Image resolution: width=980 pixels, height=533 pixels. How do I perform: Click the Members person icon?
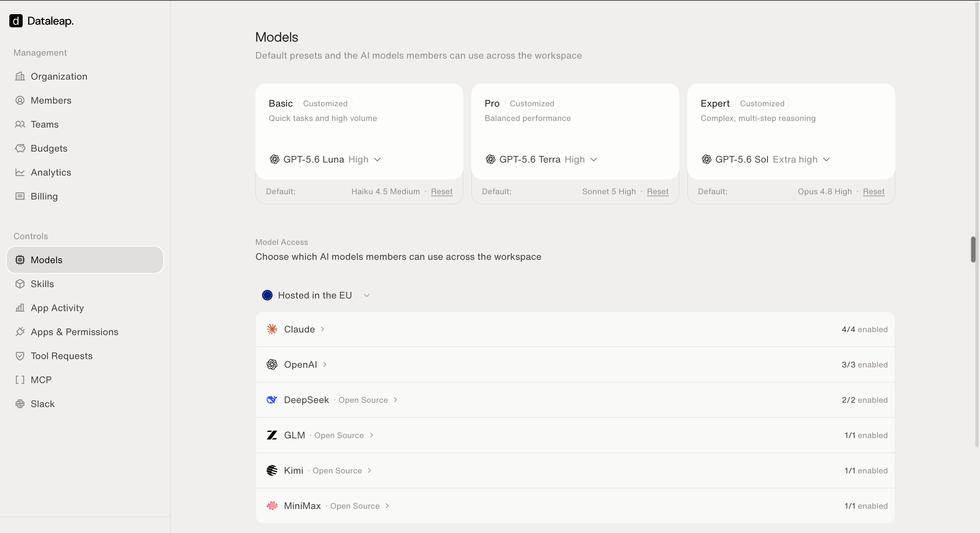[x=20, y=100]
